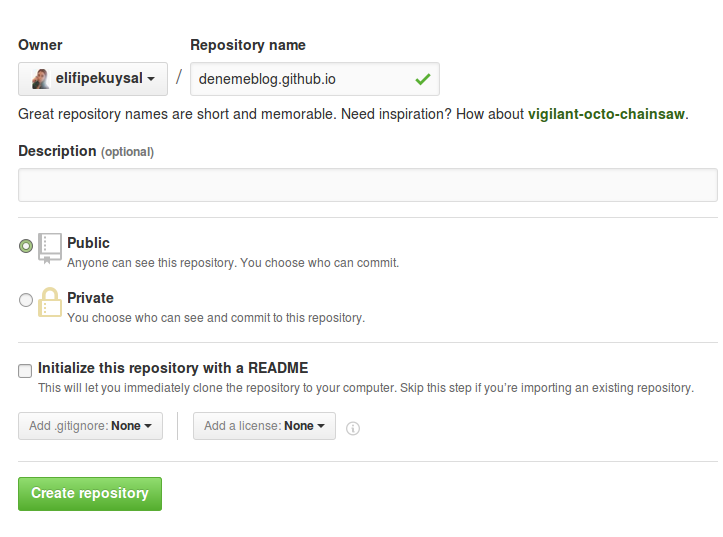Click the caret arrow beside elifipekuysal

tap(151, 79)
